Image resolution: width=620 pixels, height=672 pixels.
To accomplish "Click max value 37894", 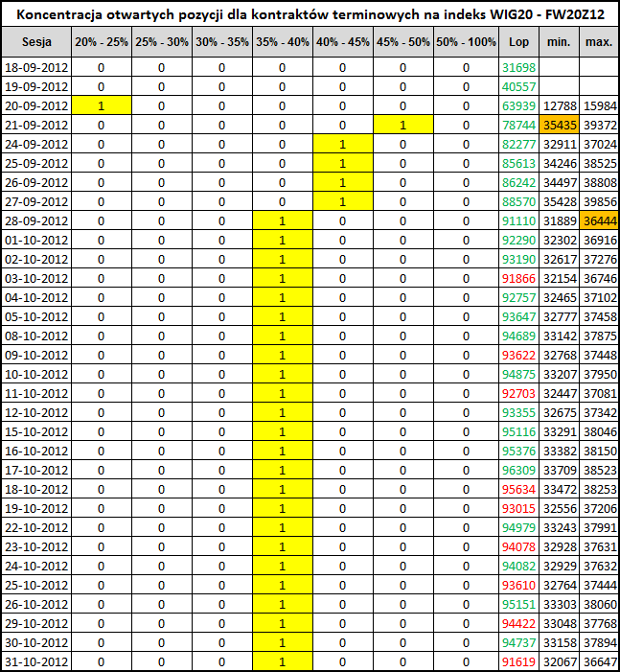I will tap(599, 643).
